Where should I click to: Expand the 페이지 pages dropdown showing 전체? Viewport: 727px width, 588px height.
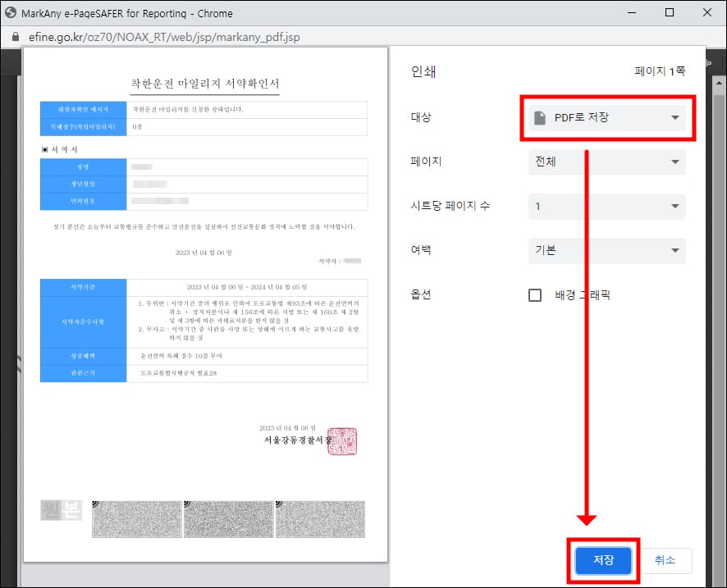click(606, 162)
